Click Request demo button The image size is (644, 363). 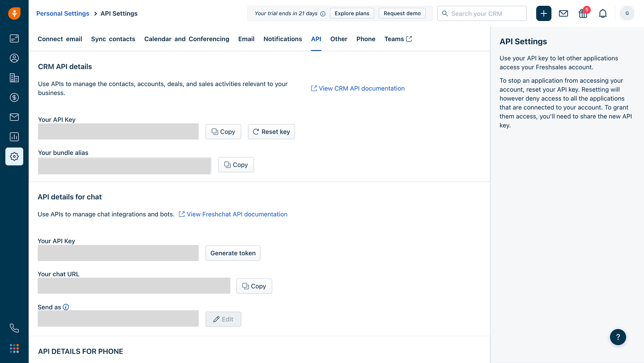[x=402, y=13]
